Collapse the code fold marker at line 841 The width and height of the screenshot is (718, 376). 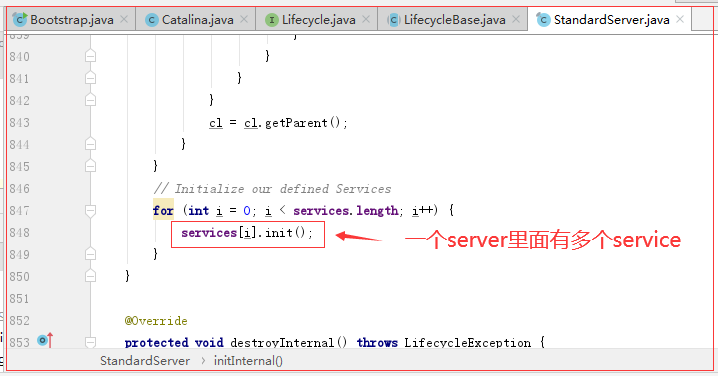(90, 77)
